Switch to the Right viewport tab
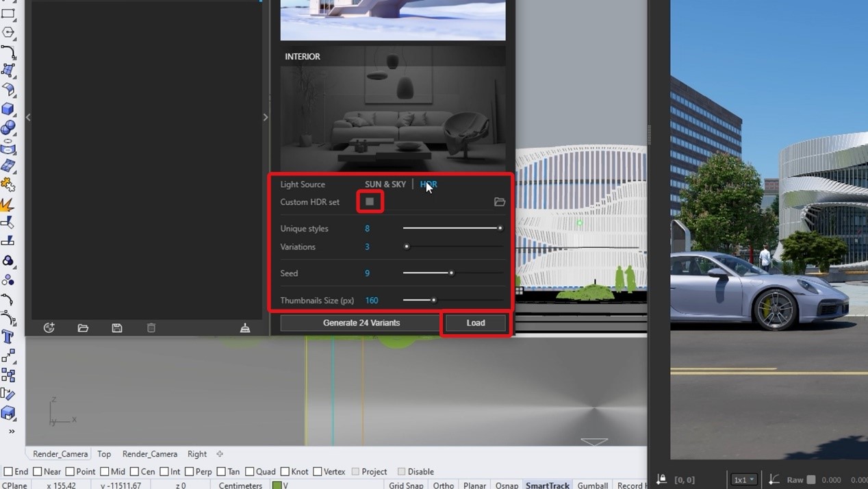The width and height of the screenshot is (868, 489). [x=197, y=453]
